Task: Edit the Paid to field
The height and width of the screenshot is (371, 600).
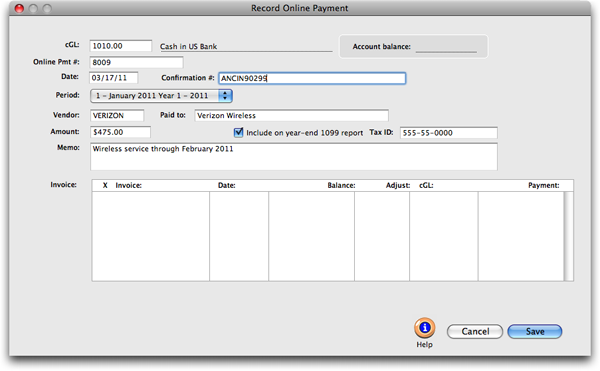Action: pyautogui.click(x=292, y=116)
